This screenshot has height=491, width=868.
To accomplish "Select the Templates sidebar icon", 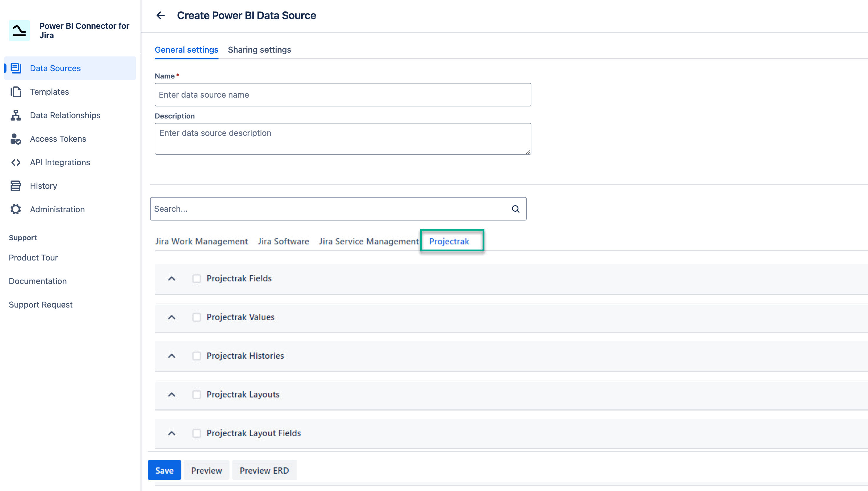I will 49,91.
